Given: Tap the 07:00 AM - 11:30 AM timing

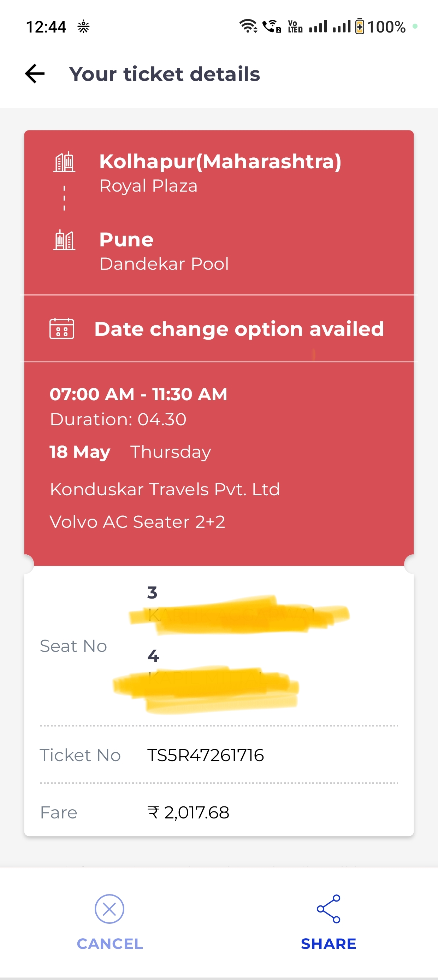Looking at the screenshot, I should coord(138,394).
